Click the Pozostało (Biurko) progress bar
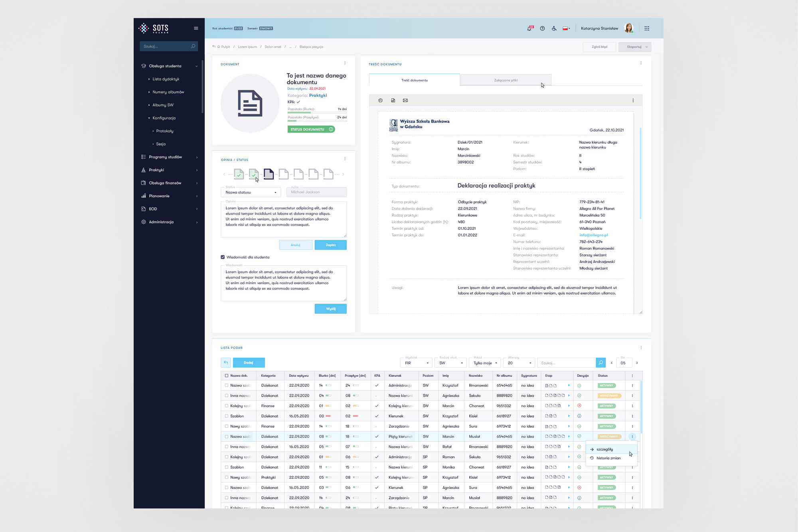Viewport: 798px width, 532px height. coord(317,113)
